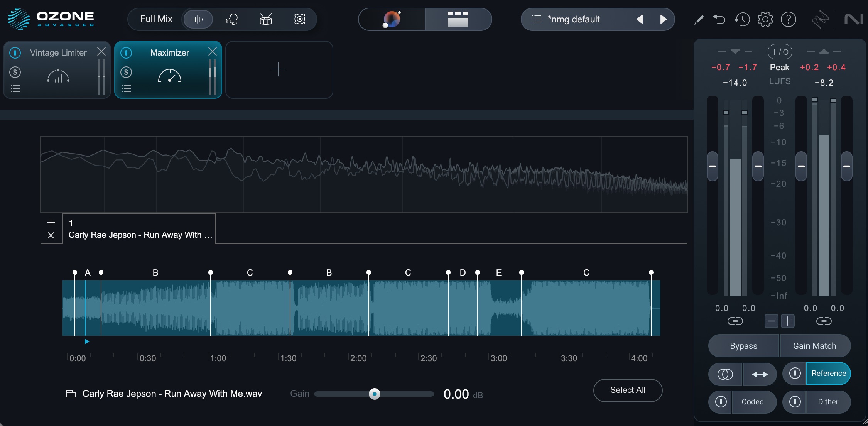Open the settings gear

pos(765,19)
